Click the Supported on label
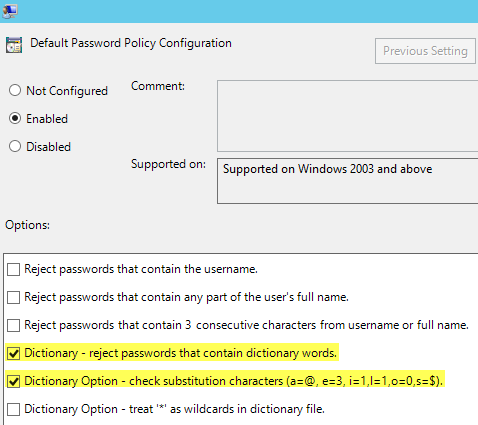Screen dimensions: 478x425 (x=168, y=164)
